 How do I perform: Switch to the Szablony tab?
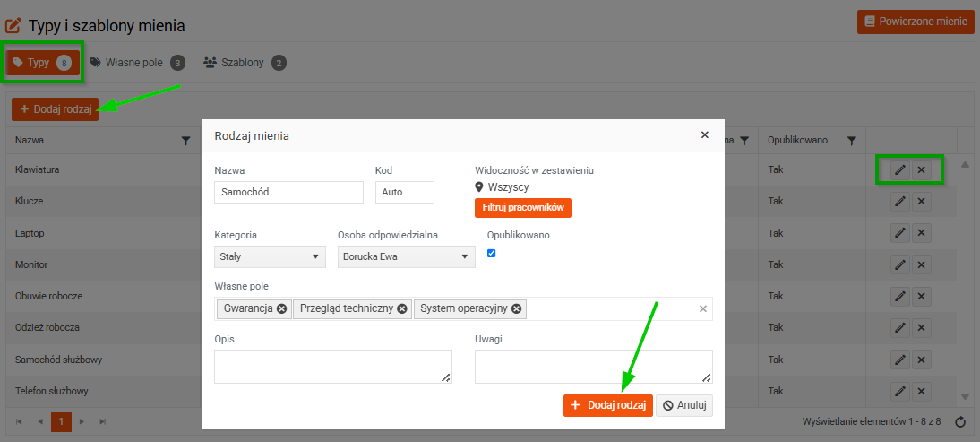point(245,63)
